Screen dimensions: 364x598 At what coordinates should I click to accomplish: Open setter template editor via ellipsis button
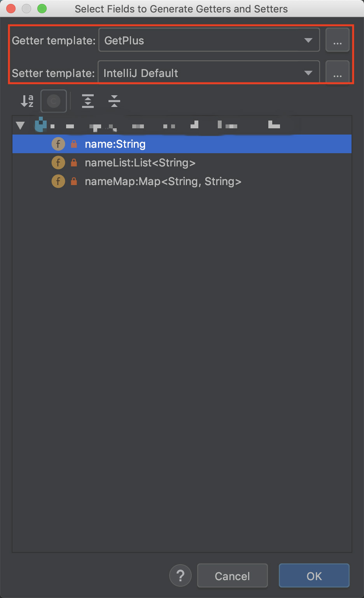pyautogui.click(x=338, y=72)
